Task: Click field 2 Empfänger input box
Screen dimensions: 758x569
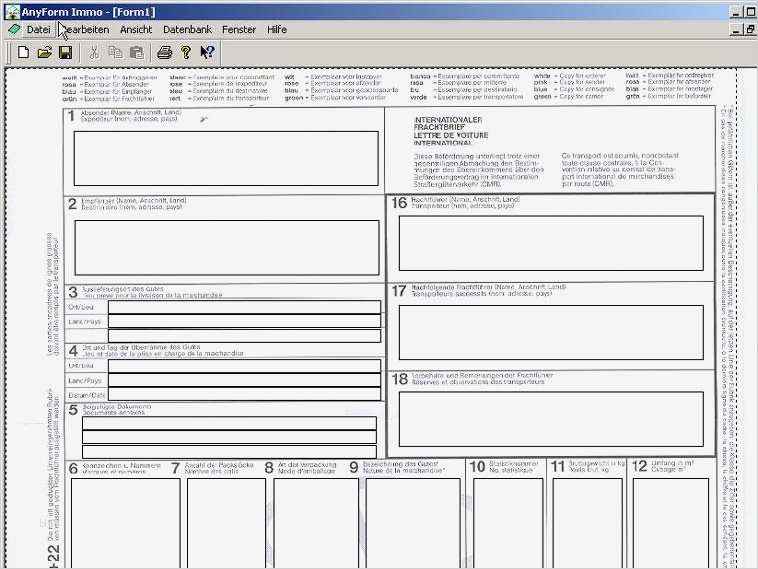Action: (227, 248)
